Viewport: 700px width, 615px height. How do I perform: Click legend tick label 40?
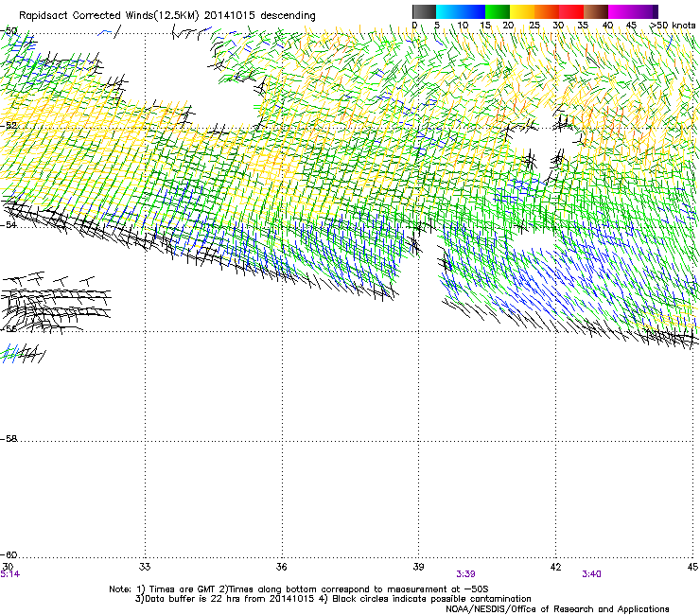click(x=607, y=26)
